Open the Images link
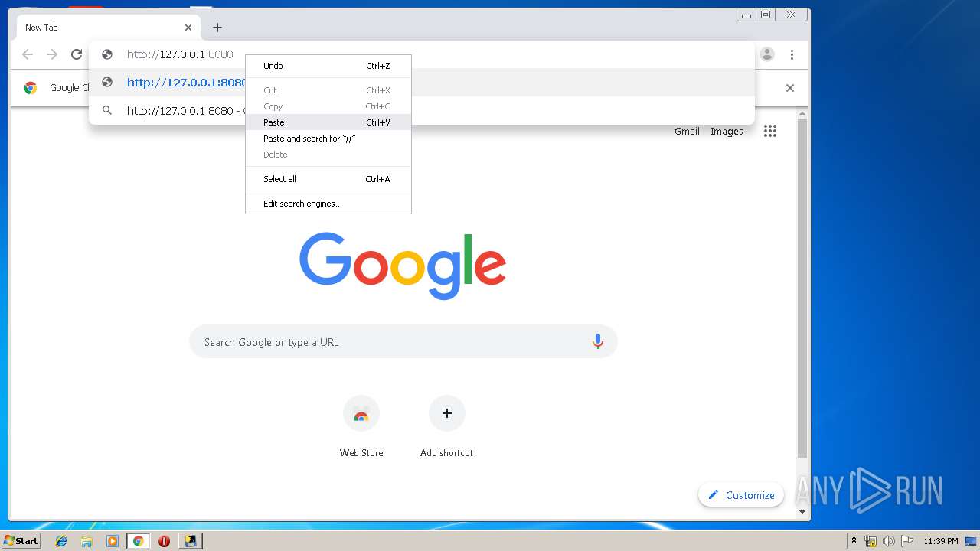Viewport: 980px width, 551px height. pyautogui.click(x=727, y=131)
